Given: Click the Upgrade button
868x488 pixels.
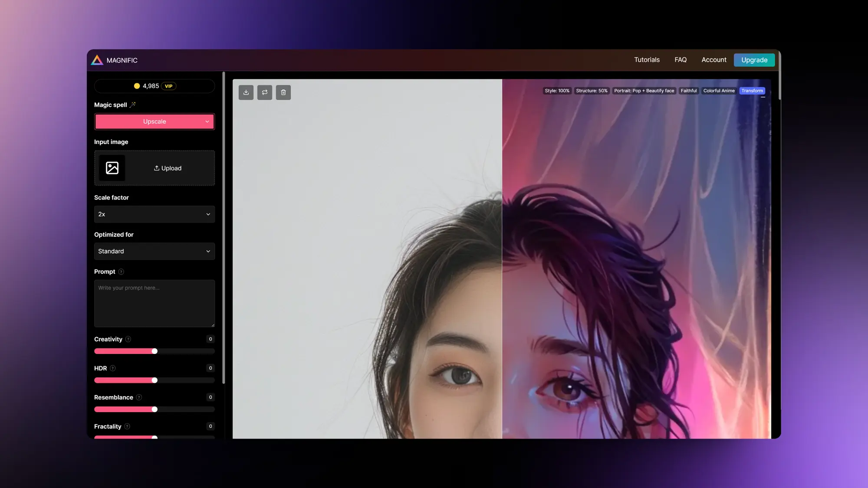Looking at the screenshot, I should [754, 60].
